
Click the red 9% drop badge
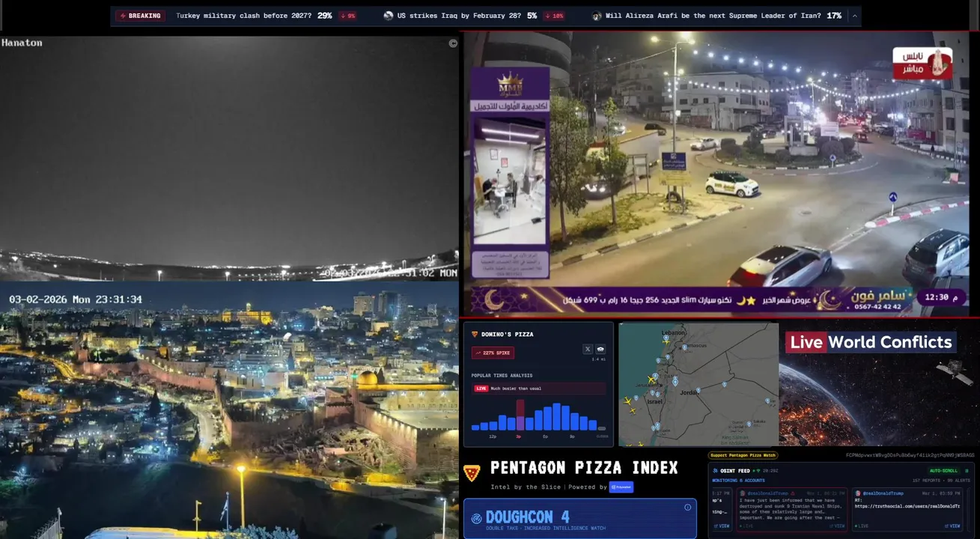[347, 16]
